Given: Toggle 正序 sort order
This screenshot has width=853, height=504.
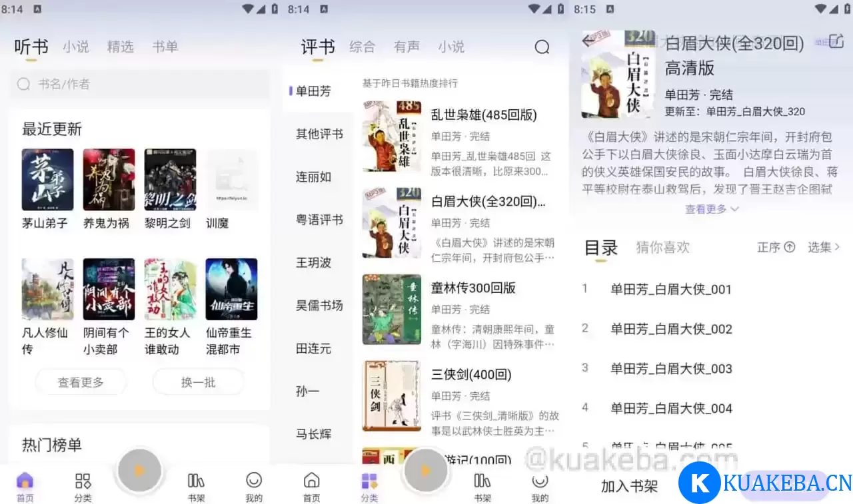Looking at the screenshot, I should tap(776, 247).
